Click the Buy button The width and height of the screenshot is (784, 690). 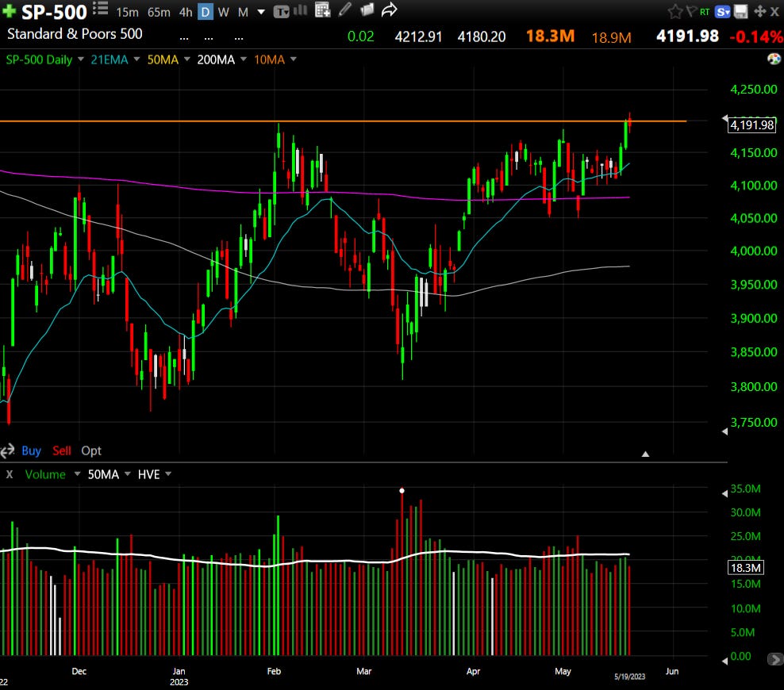point(31,450)
